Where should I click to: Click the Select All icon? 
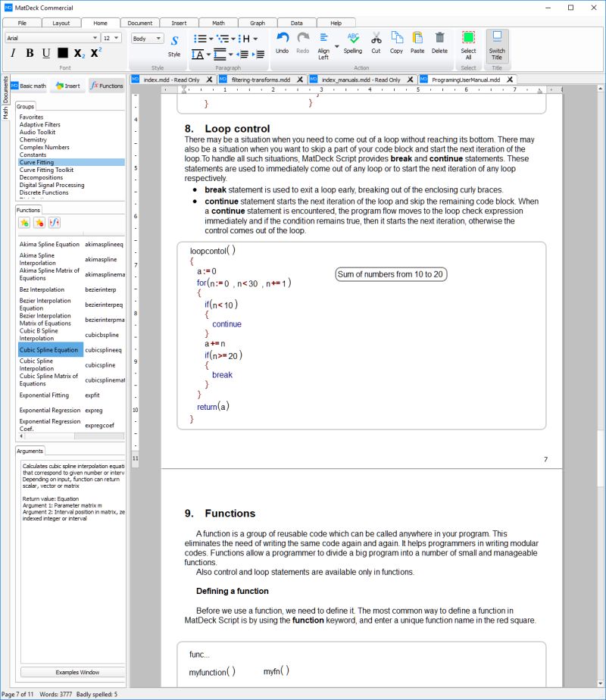click(x=469, y=45)
